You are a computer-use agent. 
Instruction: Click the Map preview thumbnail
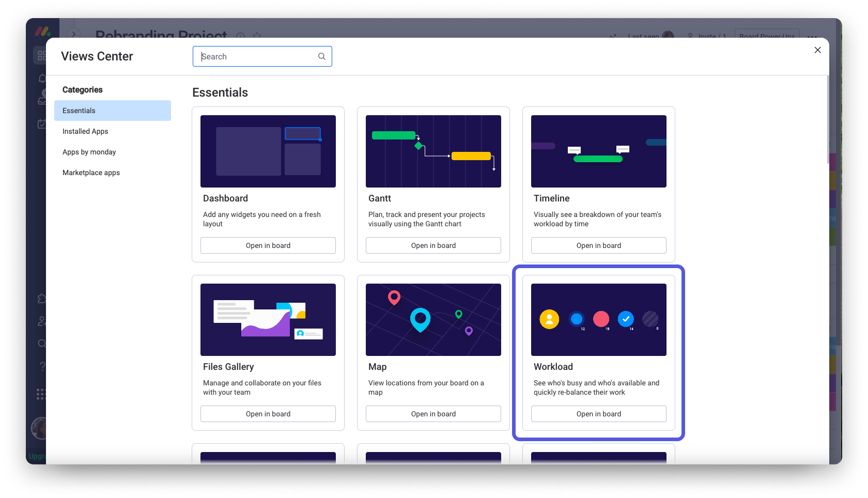point(433,320)
